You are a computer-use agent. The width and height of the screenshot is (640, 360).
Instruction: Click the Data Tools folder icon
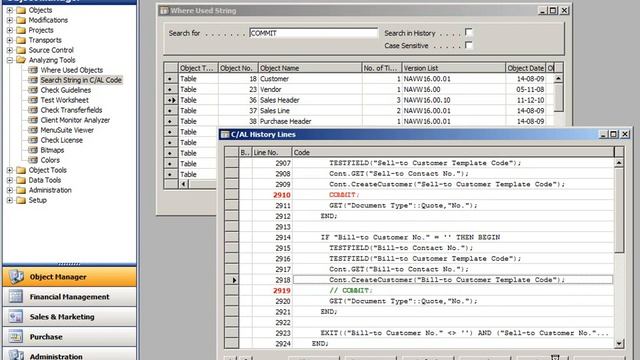click(x=21, y=180)
